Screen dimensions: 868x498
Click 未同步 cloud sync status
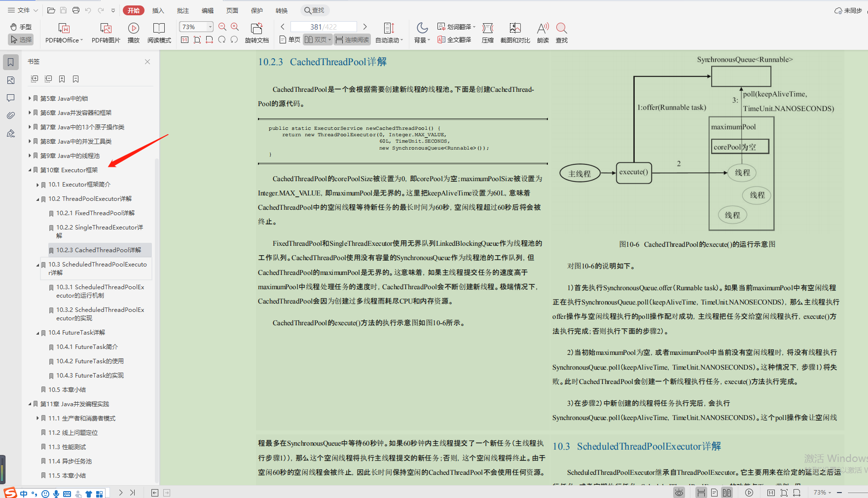pos(848,10)
